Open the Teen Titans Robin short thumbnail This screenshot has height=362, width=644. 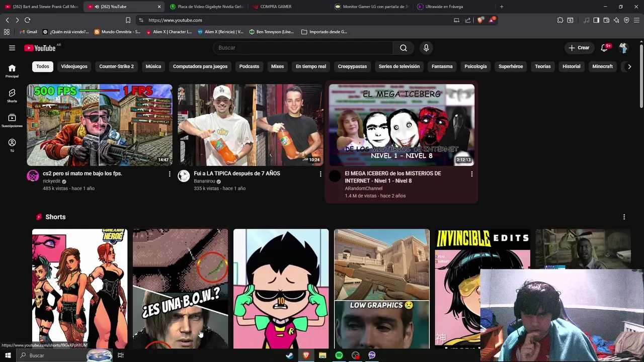coord(281,289)
